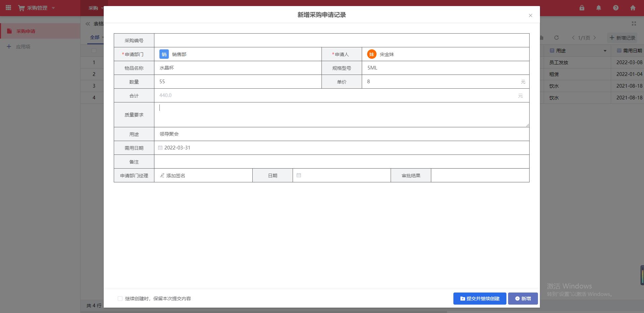644x313 pixels.
Task: Click the lock icon in the top bar
Action: click(x=582, y=8)
